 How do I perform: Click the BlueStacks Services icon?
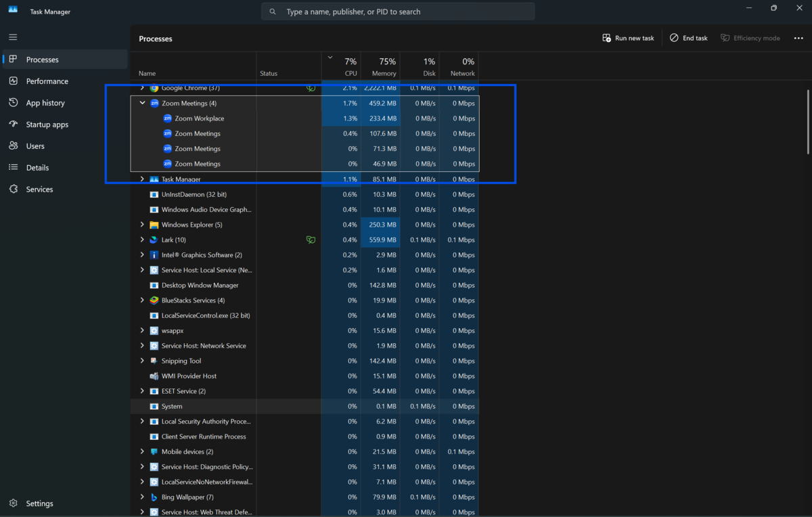154,300
